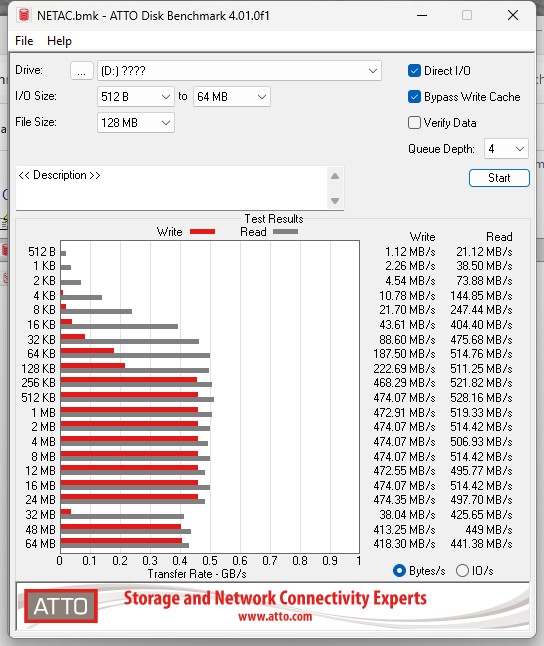The image size is (544, 646).
Task: Click the description scroll up arrow
Action: click(335, 176)
